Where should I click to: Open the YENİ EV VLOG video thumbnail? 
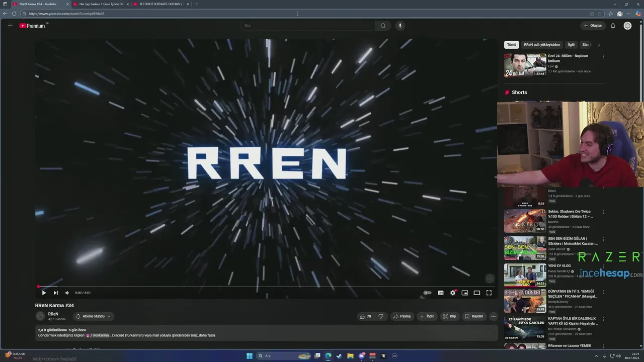pyautogui.click(x=525, y=275)
